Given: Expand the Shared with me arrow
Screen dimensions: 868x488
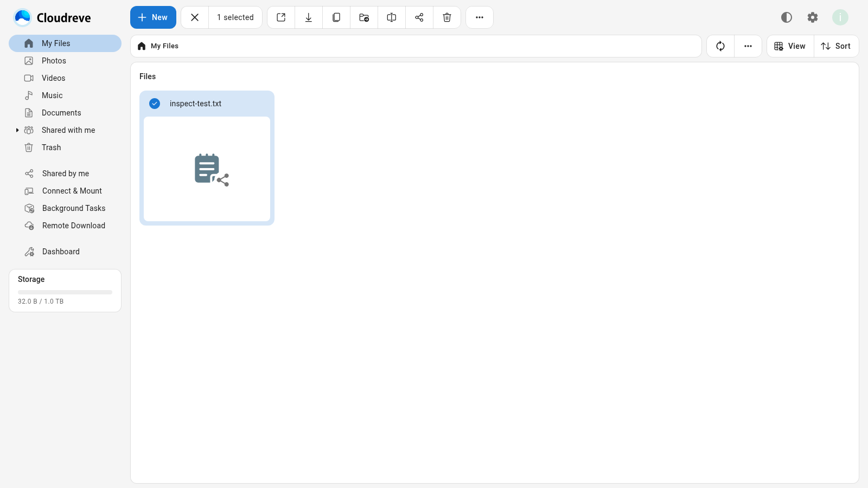Looking at the screenshot, I should (x=17, y=130).
